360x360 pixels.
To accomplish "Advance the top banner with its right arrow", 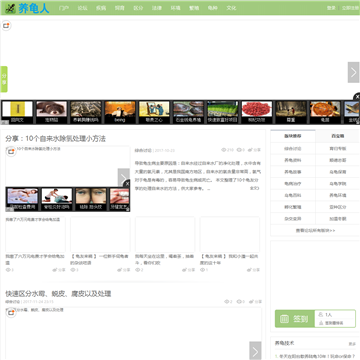I will coord(353,72).
